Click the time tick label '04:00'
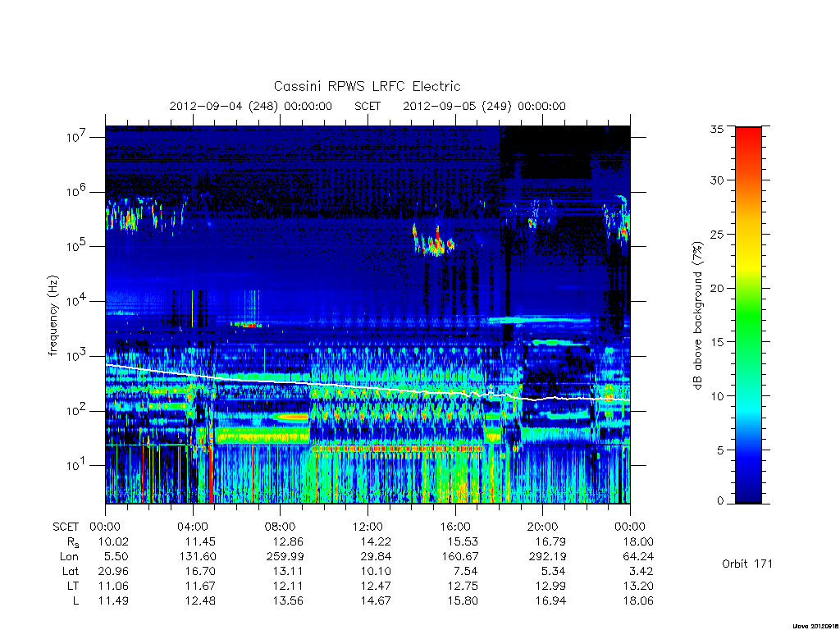Image resolution: width=840 pixels, height=630 pixels. [193, 527]
